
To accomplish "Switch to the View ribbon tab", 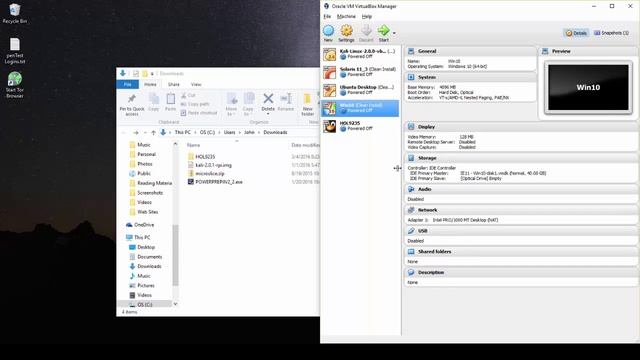I will (x=196, y=84).
